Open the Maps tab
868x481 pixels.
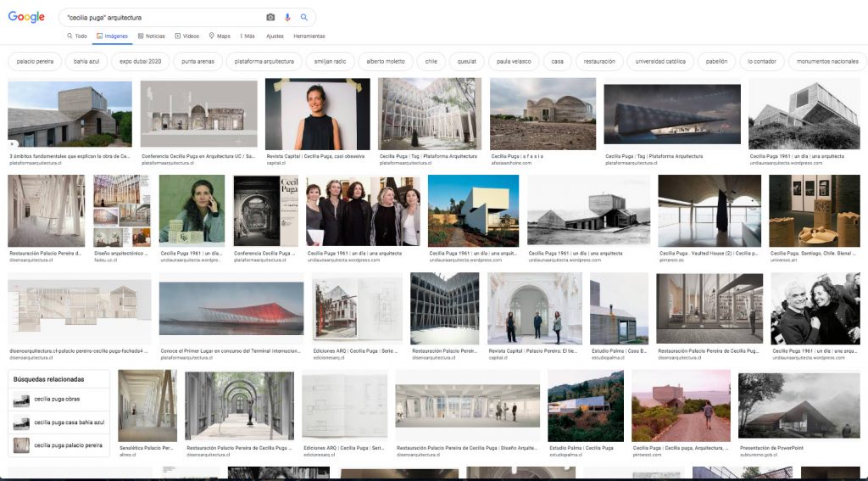pyautogui.click(x=220, y=36)
